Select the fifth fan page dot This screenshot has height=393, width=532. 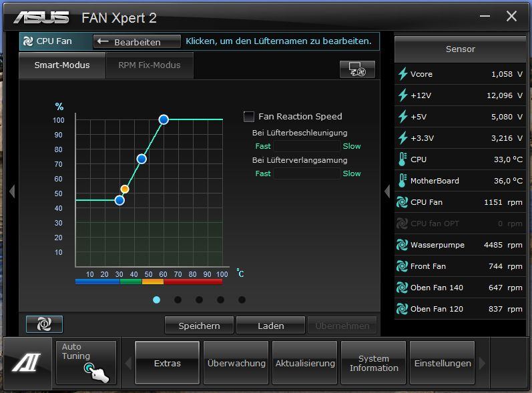[x=242, y=300]
